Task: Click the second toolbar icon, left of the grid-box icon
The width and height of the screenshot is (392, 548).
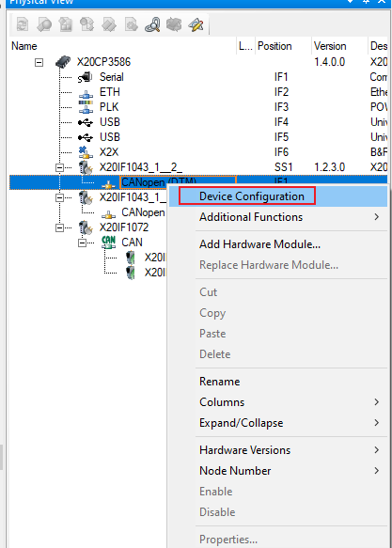Action: pos(44,24)
